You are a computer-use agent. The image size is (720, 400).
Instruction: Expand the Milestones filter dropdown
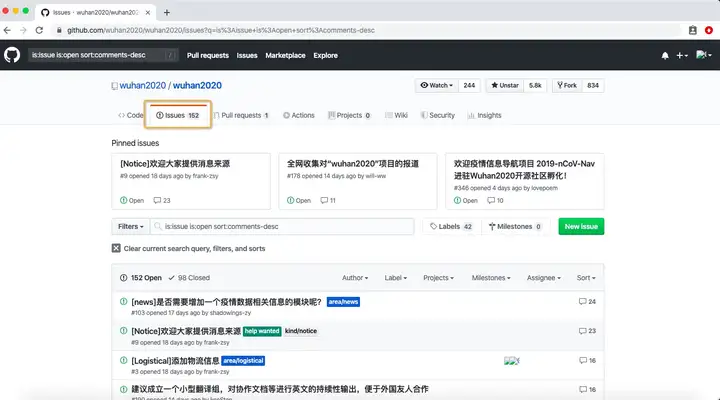(491, 278)
